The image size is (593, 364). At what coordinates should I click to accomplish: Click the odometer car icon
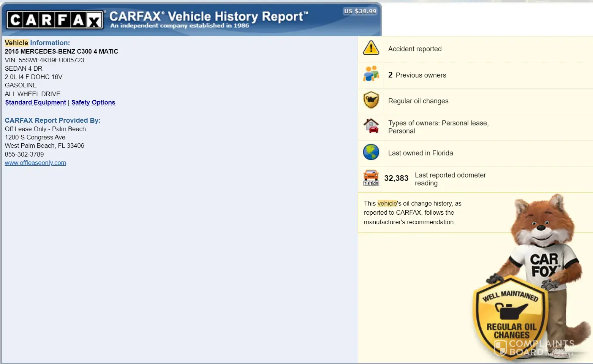371,178
